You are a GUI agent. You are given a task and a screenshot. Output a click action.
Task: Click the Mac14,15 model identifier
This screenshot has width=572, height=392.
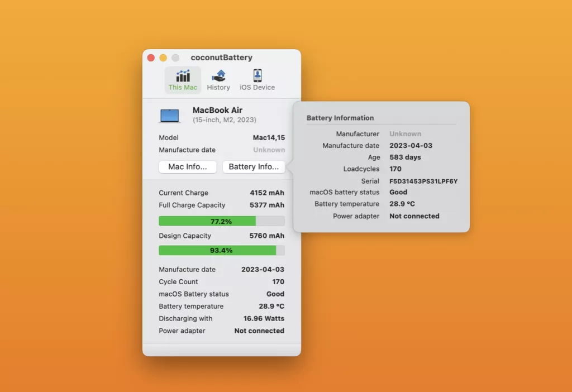pyautogui.click(x=269, y=137)
